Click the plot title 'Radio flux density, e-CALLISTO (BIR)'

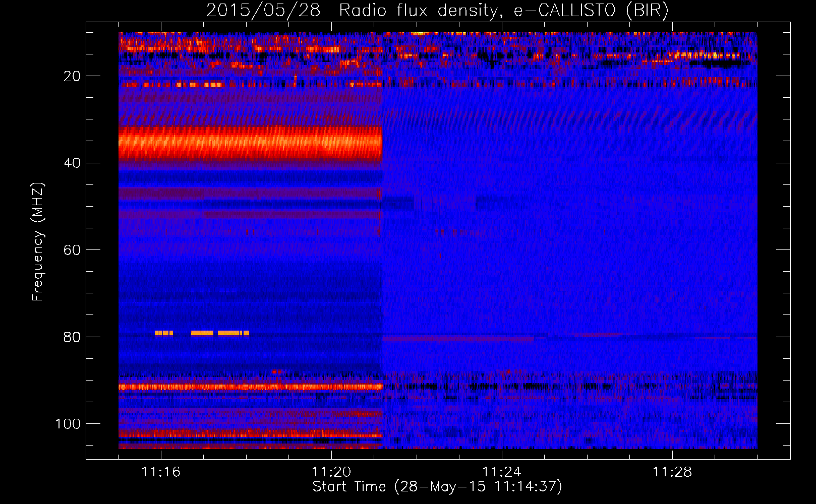click(x=503, y=10)
